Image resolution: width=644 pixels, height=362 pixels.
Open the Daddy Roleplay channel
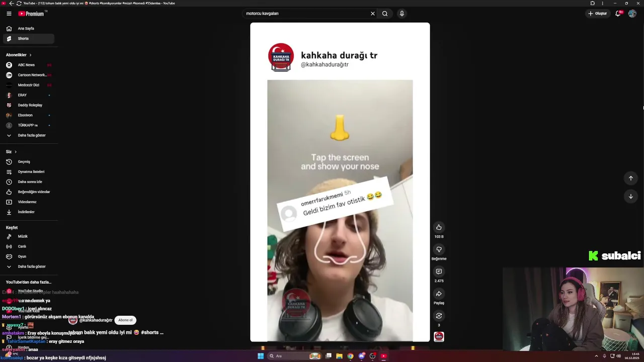(28, 105)
